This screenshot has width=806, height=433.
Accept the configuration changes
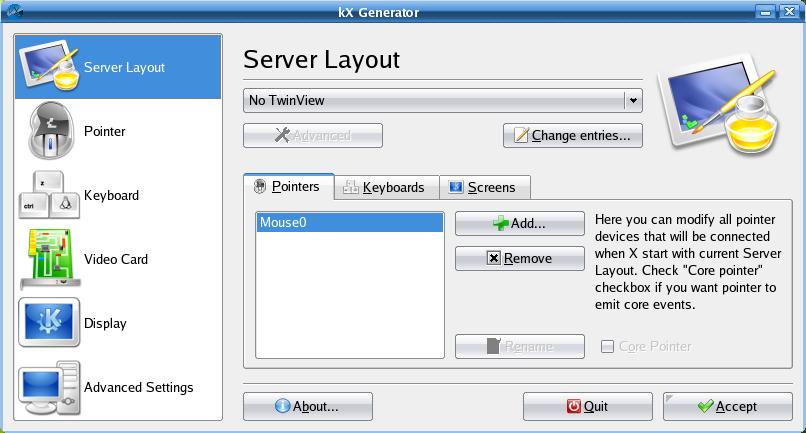click(x=727, y=406)
